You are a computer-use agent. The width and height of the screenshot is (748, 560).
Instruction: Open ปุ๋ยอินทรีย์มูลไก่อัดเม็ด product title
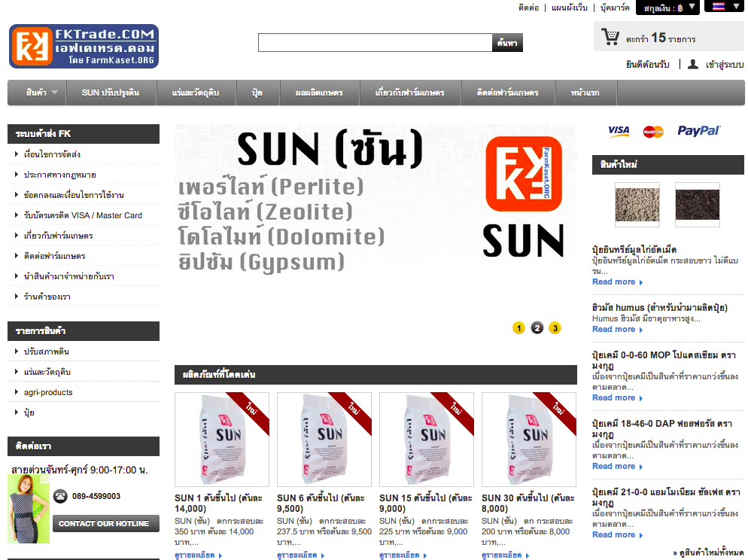634,249
